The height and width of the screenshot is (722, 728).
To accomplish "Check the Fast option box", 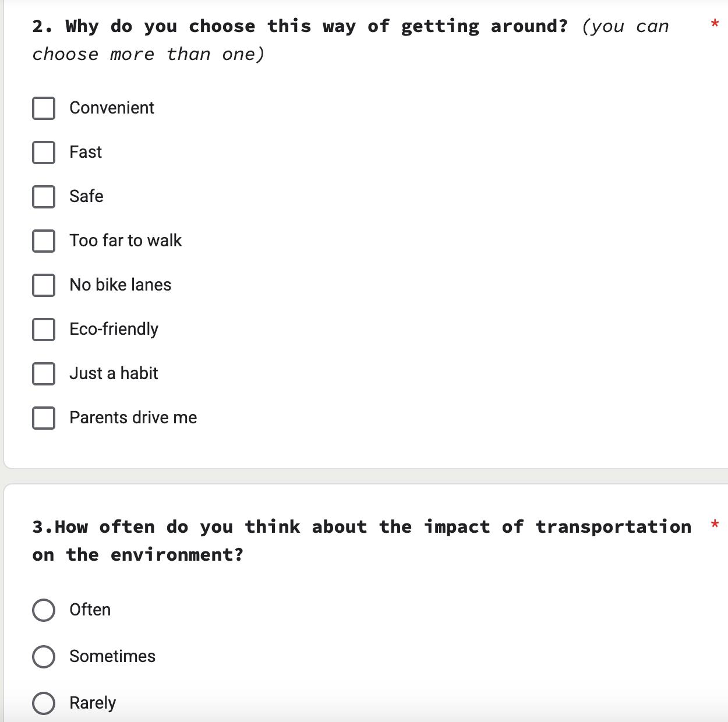I will pos(44,153).
